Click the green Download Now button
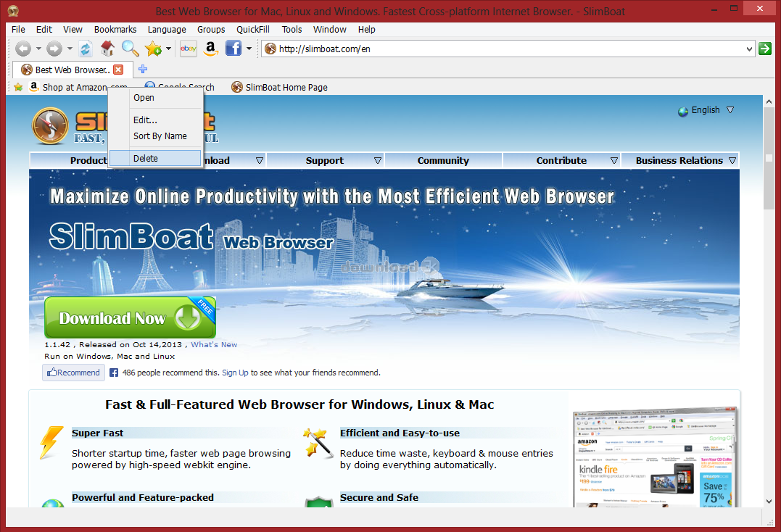This screenshot has width=781, height=532. tap(130, 317)
